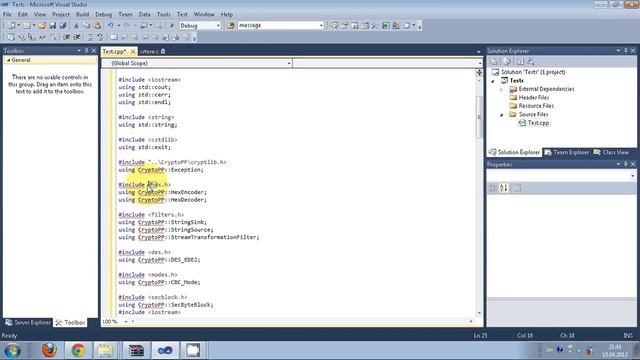Viewport: 640px width, 360px height.
Task: Click the editor scroll down arrow
Action: point(479,313)
